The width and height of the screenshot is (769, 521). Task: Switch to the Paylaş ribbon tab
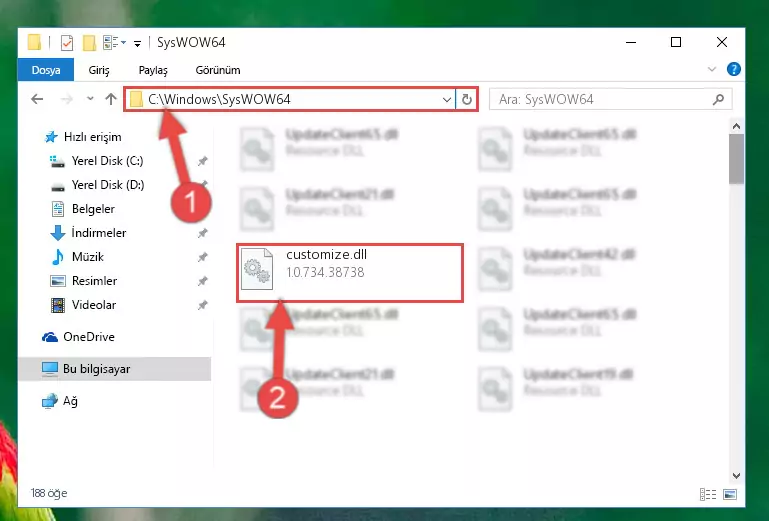153,70
